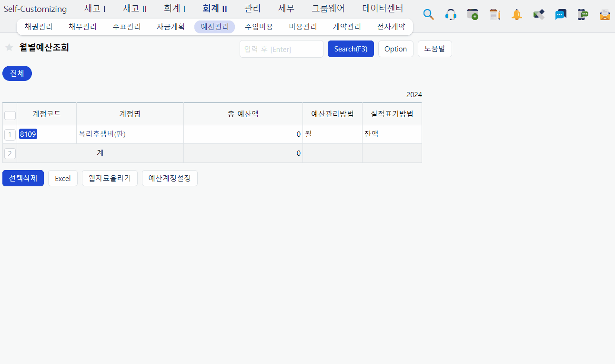Switch to 전자계약 submenu tab
This screenshot has height=364, width=615.
click(x=391, y=27)
